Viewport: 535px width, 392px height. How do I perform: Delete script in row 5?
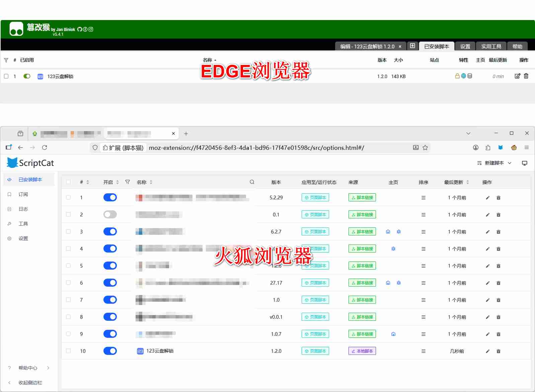coord(499,266)
